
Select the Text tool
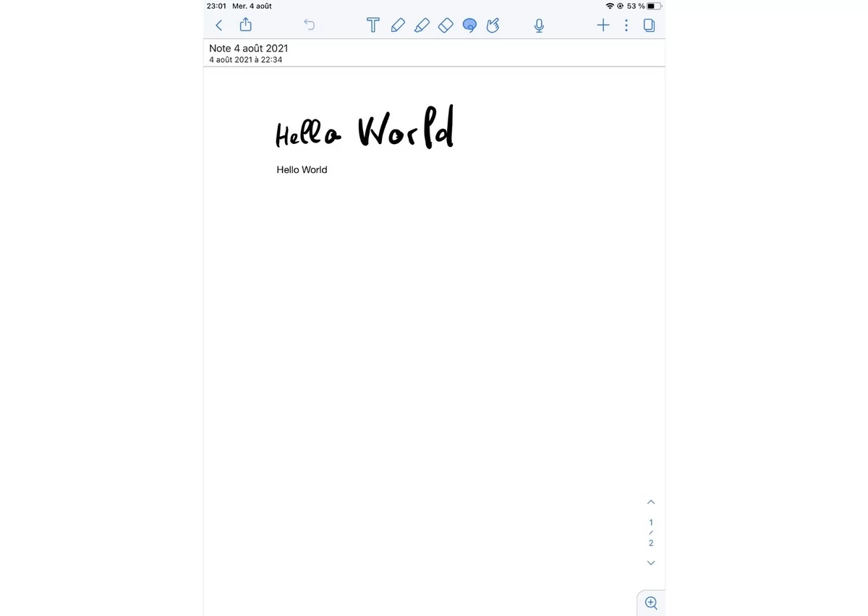coord(373,25)
